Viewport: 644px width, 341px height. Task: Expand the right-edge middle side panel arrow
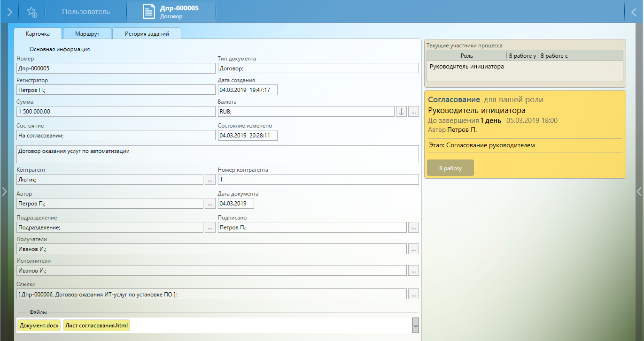[639, 191]
